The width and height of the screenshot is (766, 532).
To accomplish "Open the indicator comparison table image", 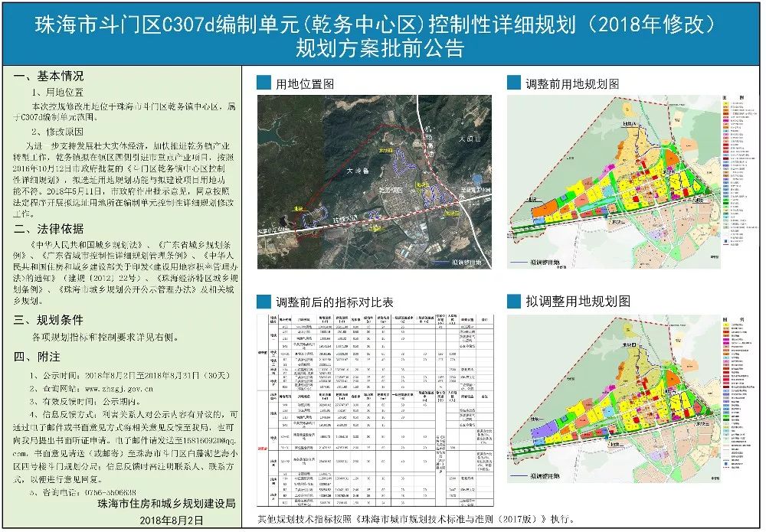I will (x=375, y=410).
